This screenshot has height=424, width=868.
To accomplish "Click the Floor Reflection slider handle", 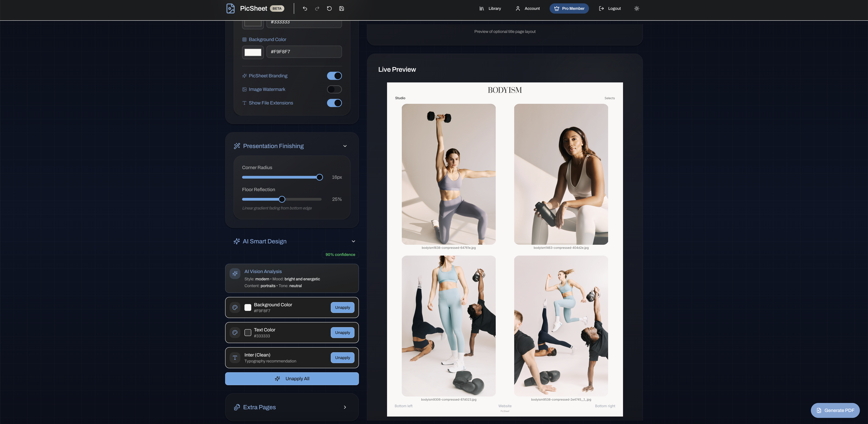I will [282, 199].
